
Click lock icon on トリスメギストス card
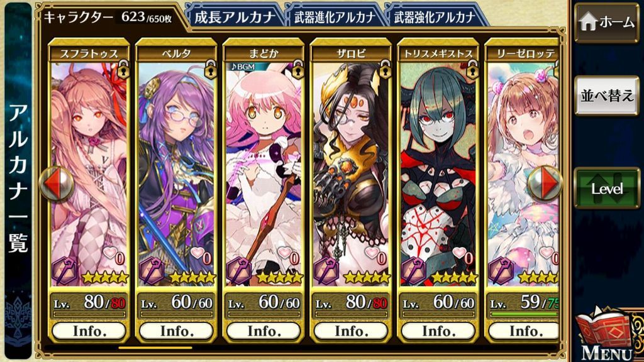(x=472, y=70)
